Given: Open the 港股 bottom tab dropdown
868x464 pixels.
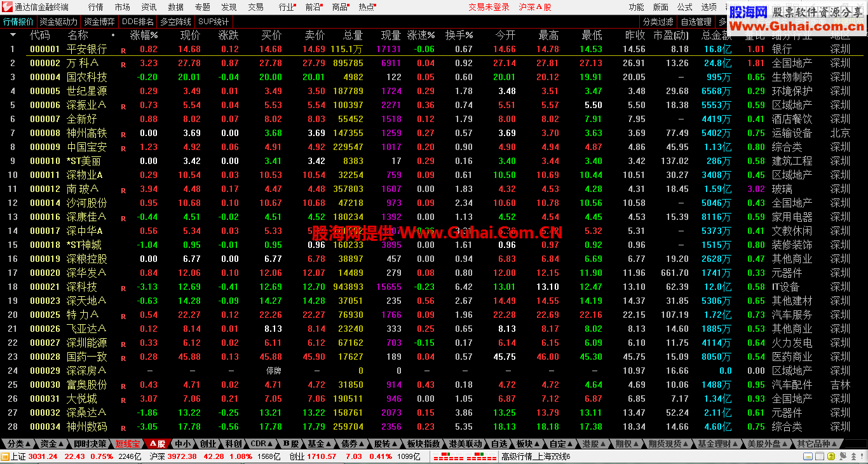Looking at the screenshot, I should click(595, 444).
